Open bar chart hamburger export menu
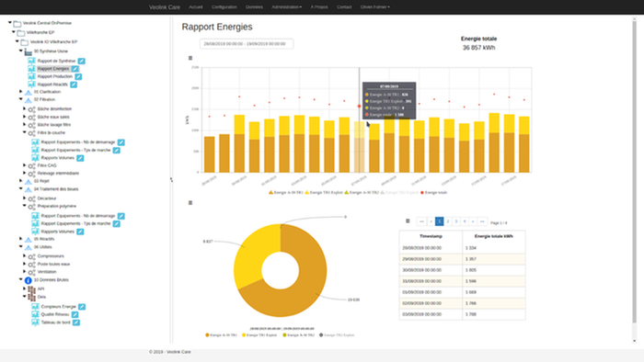This screenshot has height=362, width=644. (x=190, y=58)
